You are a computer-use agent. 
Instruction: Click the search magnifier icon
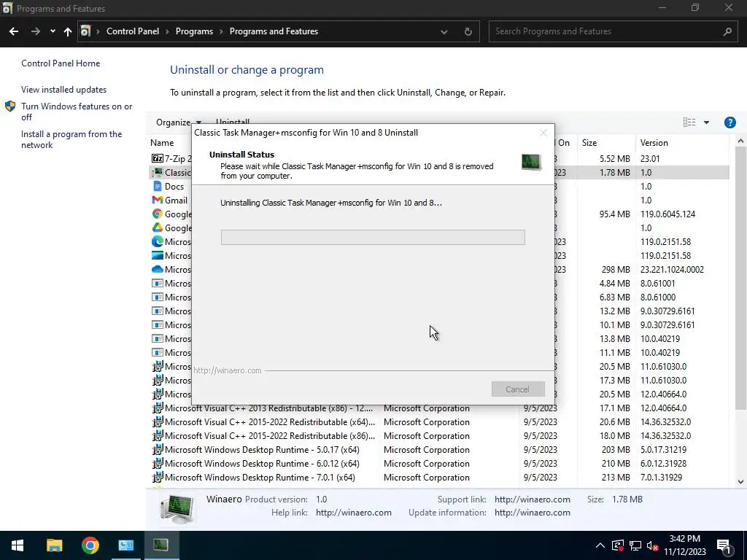point(727,31)
